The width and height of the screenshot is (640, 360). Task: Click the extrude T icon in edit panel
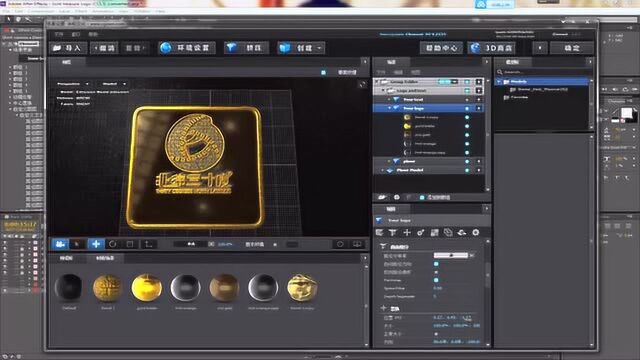click(393, 232)
